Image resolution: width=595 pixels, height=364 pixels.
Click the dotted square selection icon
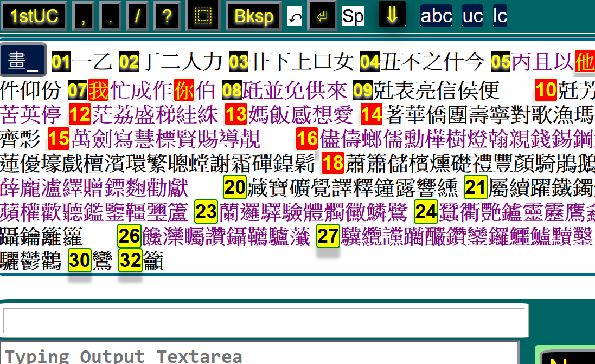click(x=203, y=16)
